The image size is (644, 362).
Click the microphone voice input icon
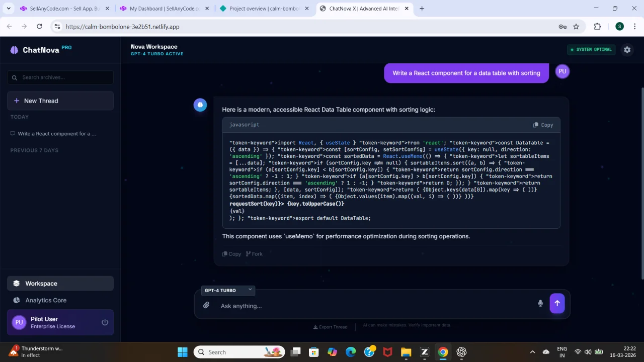540,303
